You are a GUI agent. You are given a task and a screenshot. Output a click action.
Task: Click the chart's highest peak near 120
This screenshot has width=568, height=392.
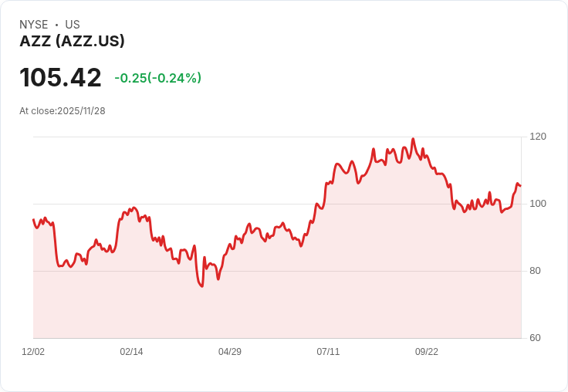(413, 139)
